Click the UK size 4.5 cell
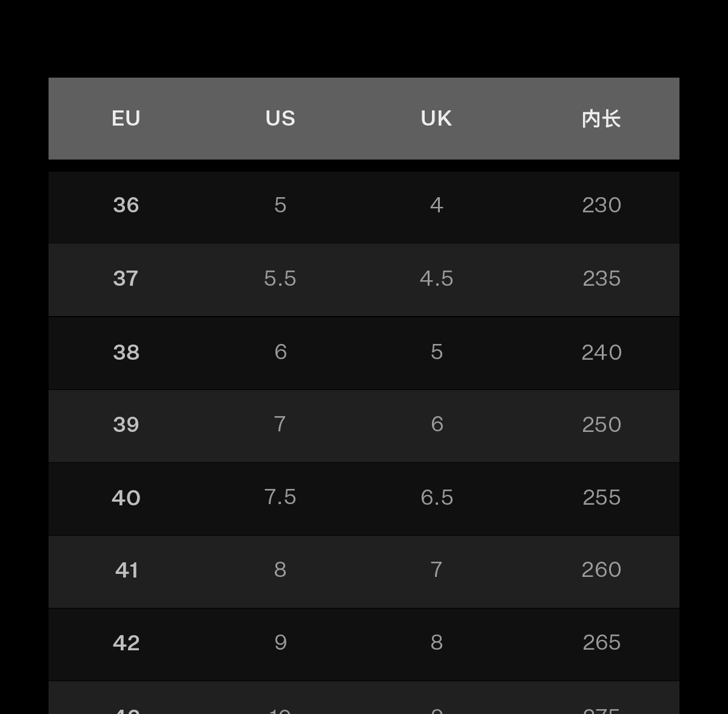 coord(437,279)
